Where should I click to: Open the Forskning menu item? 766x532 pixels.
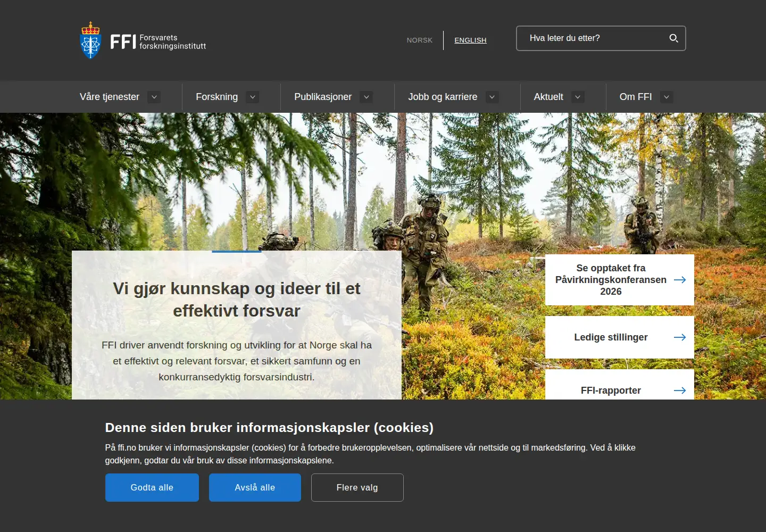tap(217, 97)
